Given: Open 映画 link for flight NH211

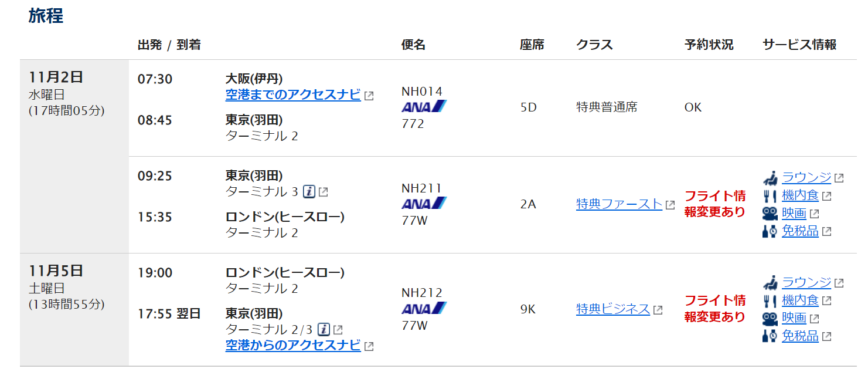Looking at the screenshot, I should point(794,214).
